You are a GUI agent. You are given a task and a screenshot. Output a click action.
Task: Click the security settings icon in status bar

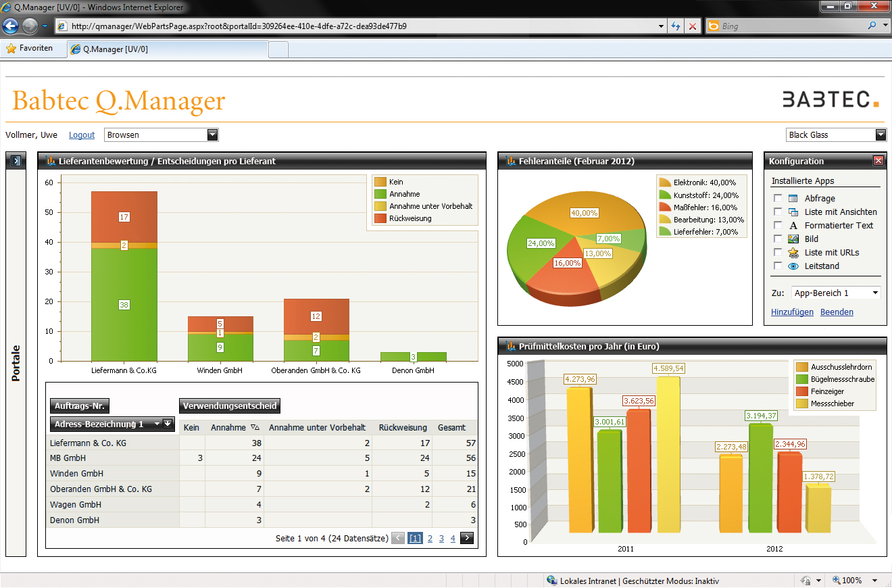(805, 581)
